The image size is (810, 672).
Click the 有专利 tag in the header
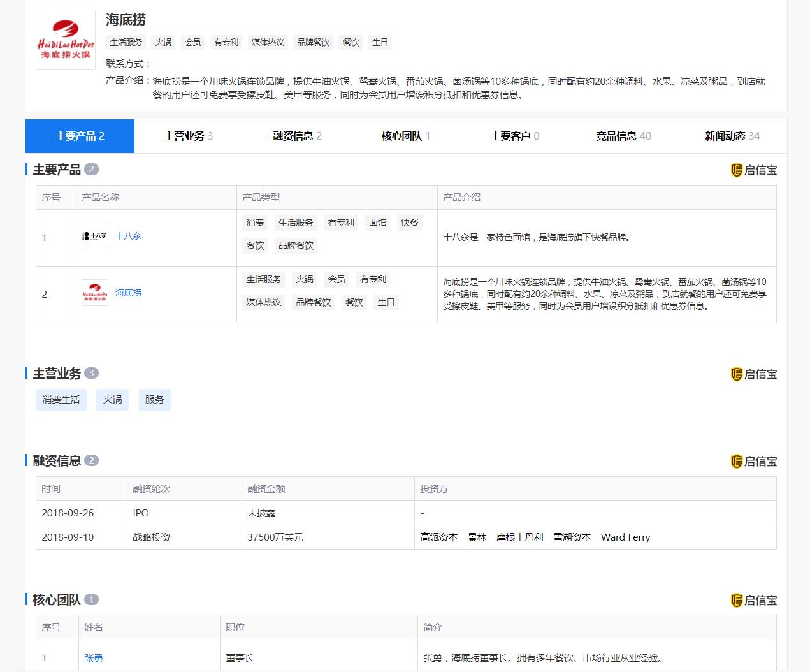click(x=226, y=42)
